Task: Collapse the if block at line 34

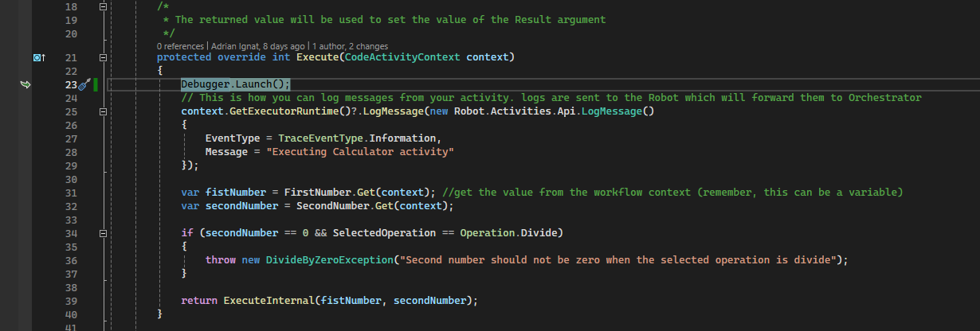Action: click(102, 233)
